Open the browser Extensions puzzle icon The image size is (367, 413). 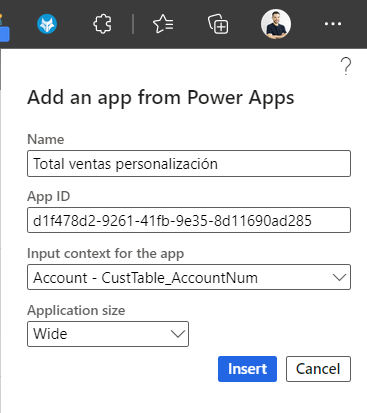102,24
